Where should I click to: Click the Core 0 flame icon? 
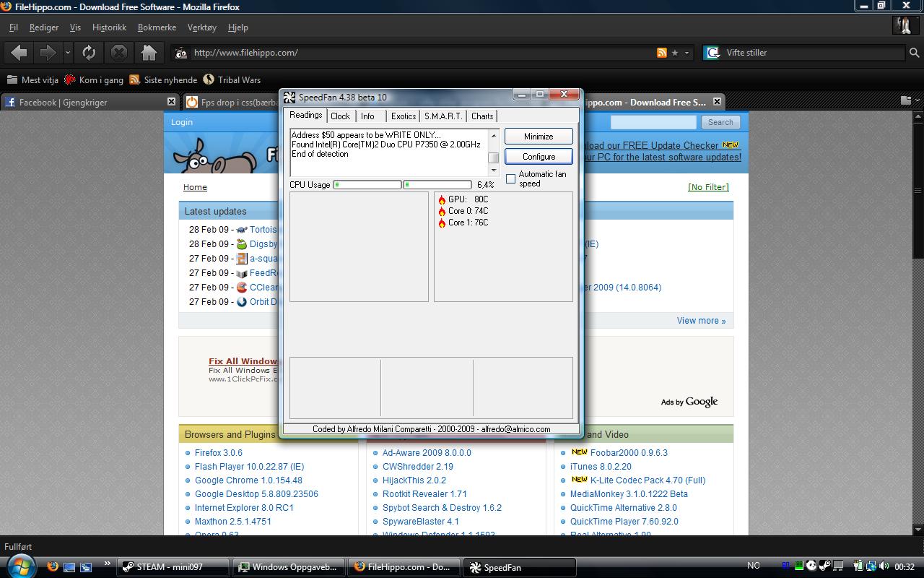[x=442, y=211]
